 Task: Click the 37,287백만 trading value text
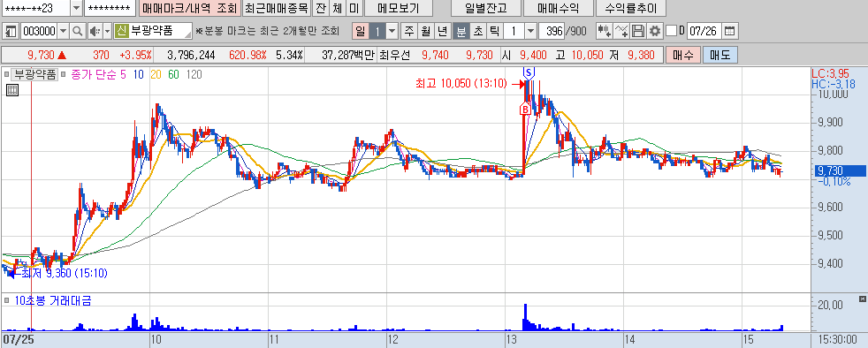(x=348, y=55)
